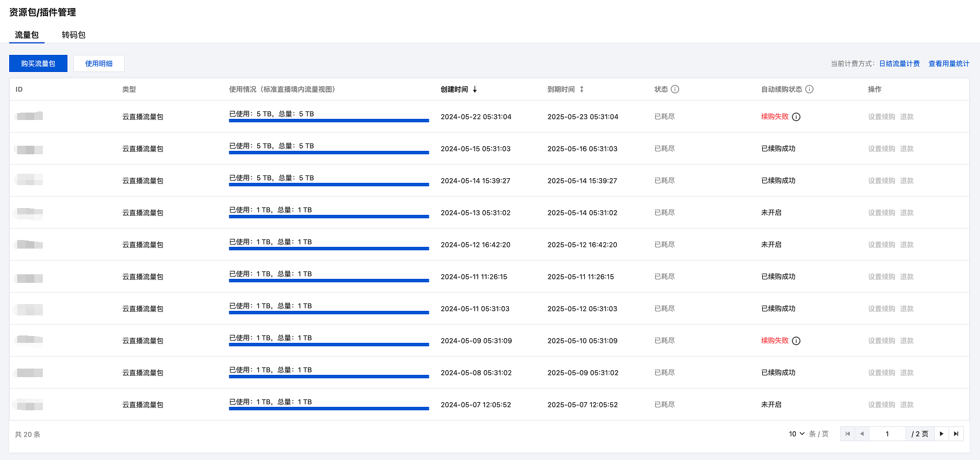Switch to the 转码包 tab
The image size is (980, 460).
tap(73, 35)
